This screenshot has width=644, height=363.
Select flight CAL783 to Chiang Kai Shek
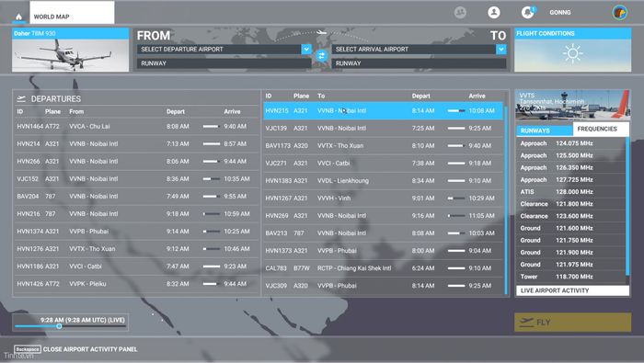point(383,268)
